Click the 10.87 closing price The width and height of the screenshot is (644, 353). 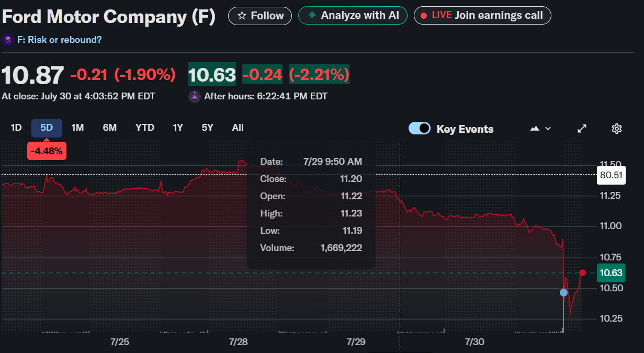(x=33, y=75)
